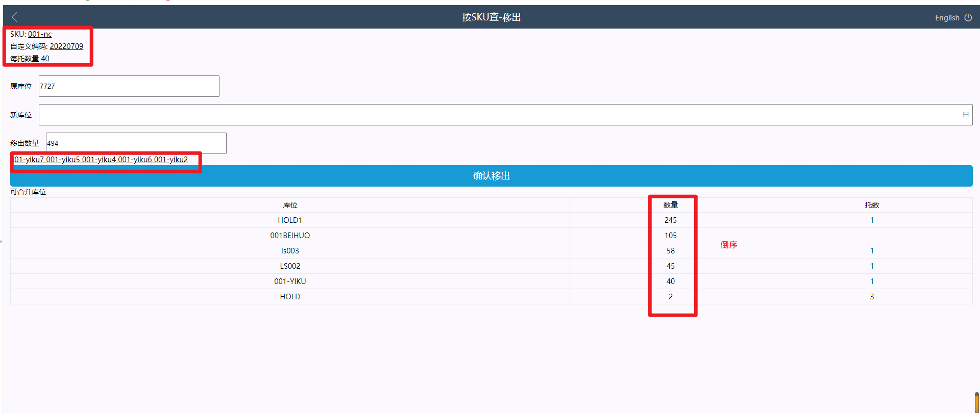Click the 可合并库位 label
The height and width of the screenshot is (413, 980).
28,192
